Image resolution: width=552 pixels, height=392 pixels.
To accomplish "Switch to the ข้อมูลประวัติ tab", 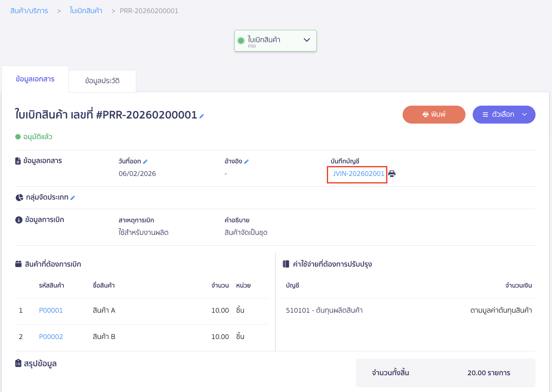I will tap(102, 81).
